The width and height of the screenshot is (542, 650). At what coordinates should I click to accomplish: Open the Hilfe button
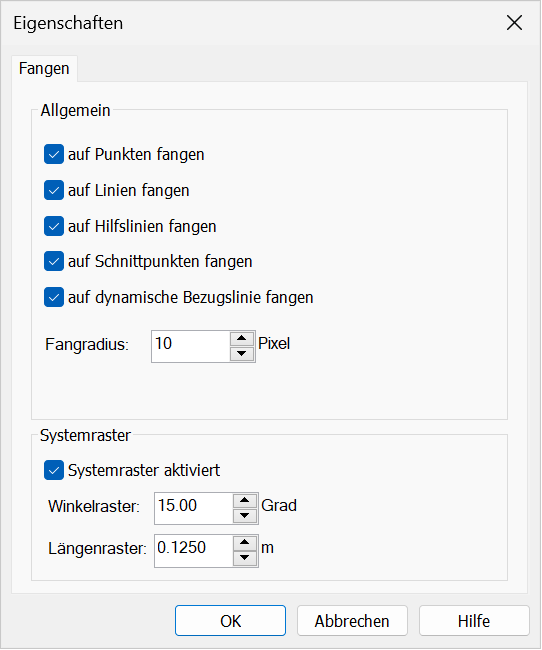tap(474, 621)
